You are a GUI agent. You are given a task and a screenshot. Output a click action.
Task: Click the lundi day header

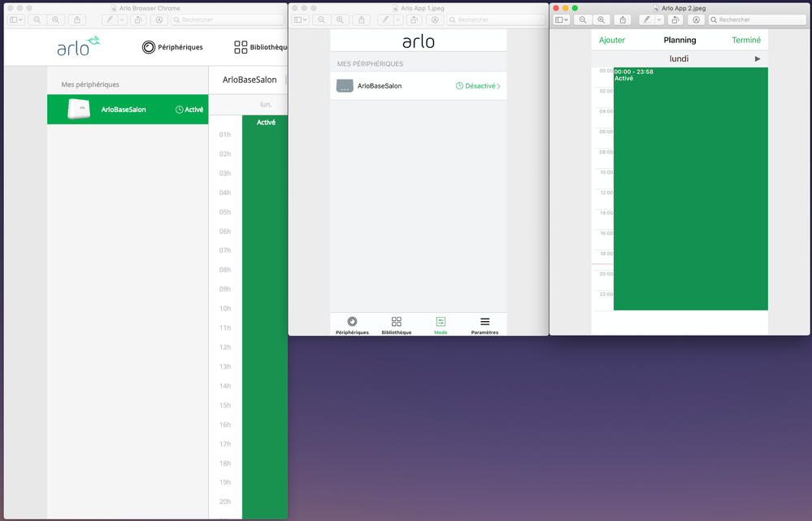click(x=679, y=59)
